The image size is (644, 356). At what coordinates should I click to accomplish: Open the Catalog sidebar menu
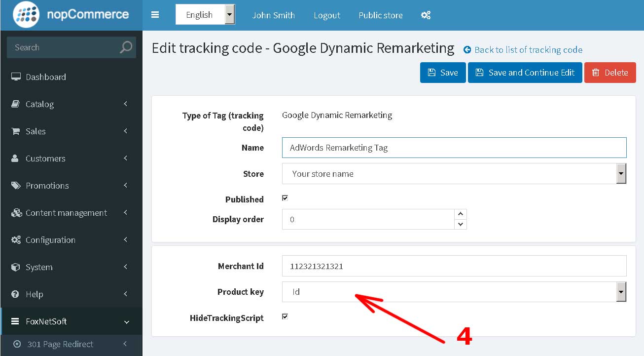pyautogui.click(x=71, y=104)
